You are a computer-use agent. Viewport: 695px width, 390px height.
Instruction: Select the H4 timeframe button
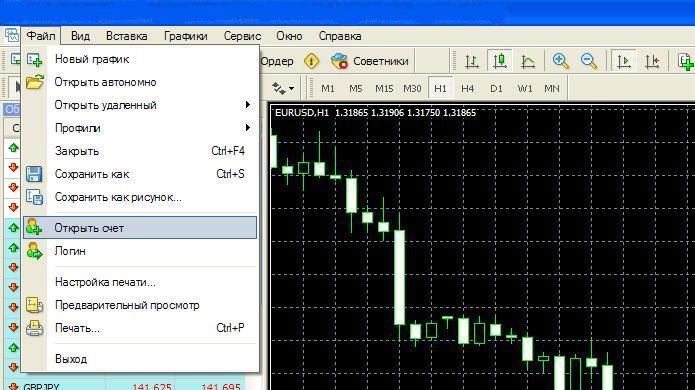click(x=468, y=88)
